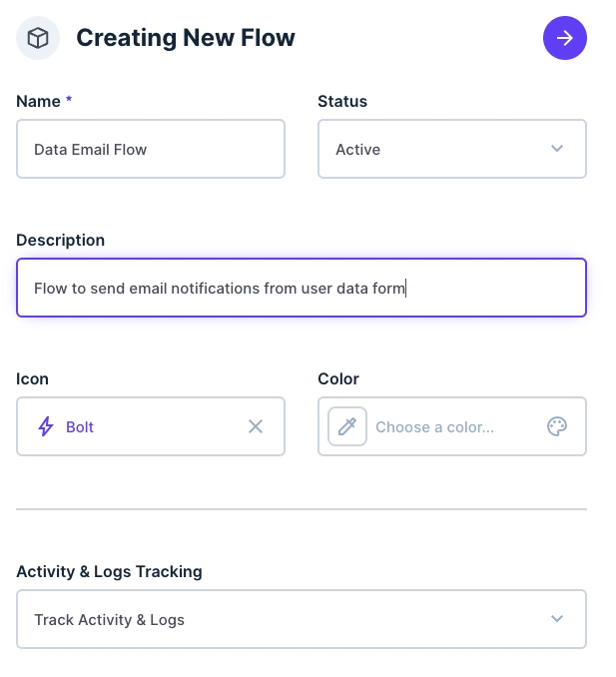Click the eyedropper color picker button

coord(347,426)
